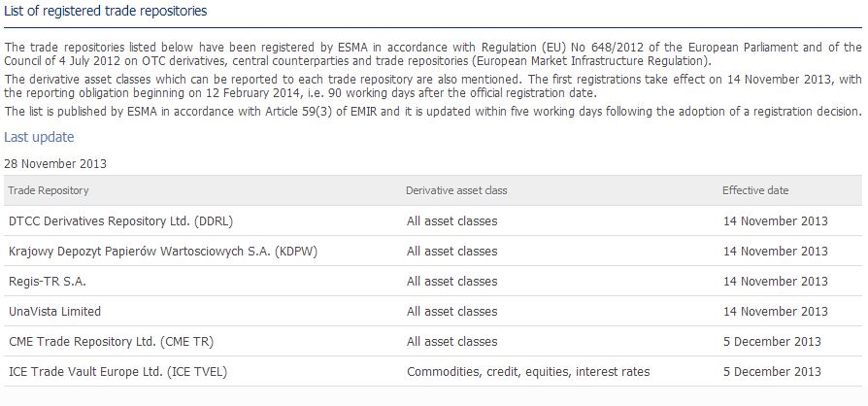Click the 5 December 2013 date for ICE TVEL

pos(772,372)
